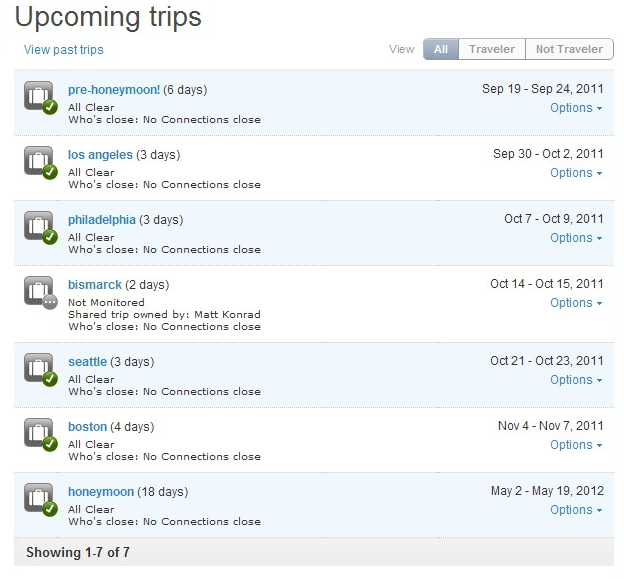This screenshot has width=624, height=579.
Task: Open the View past trips link
Action: (64, 50)
